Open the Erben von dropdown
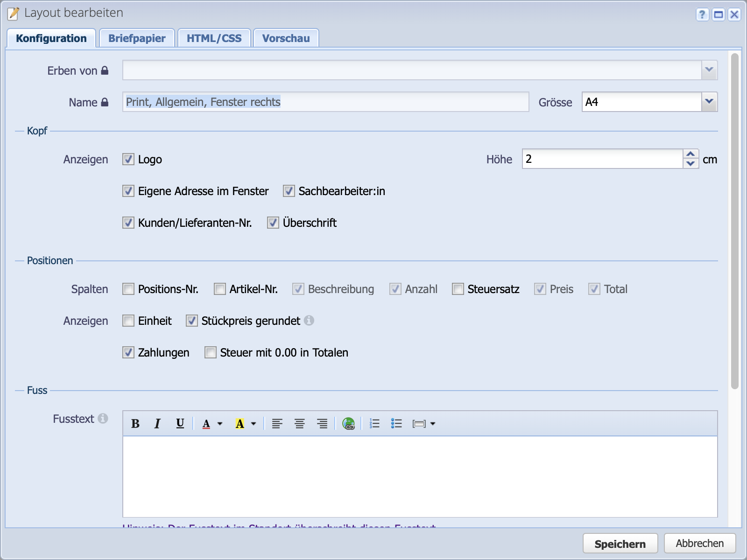Viewport: 747px width, 560px height. [709, 70]
